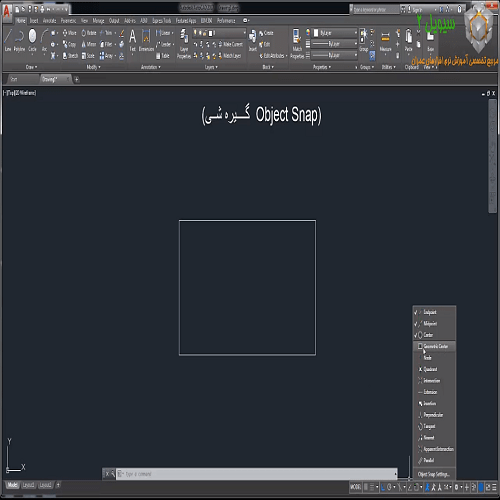The width and height of the screenshot is (500, 500).
Task: Open Object Snap Settings
Action: point(434,474)
